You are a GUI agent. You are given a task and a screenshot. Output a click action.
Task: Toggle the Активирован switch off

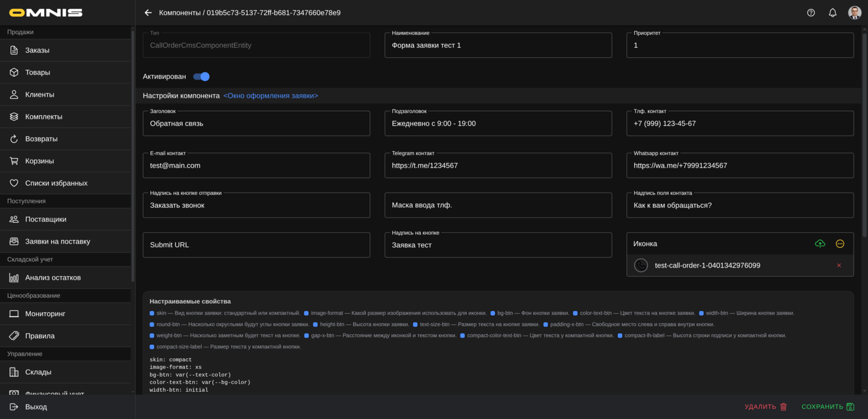click(201, 77)
